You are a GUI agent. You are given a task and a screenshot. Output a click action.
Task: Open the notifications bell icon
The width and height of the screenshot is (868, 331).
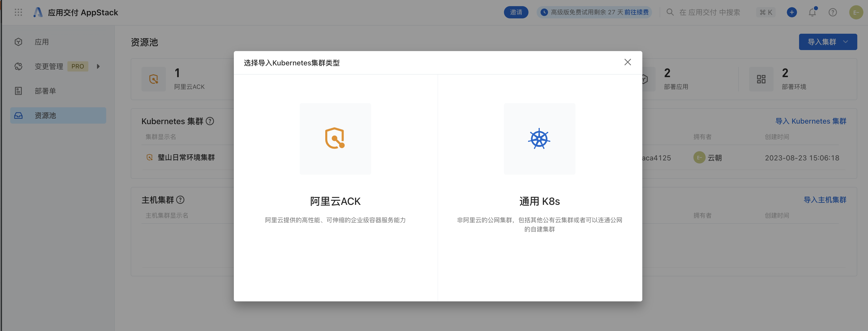(x=812, y=13)
